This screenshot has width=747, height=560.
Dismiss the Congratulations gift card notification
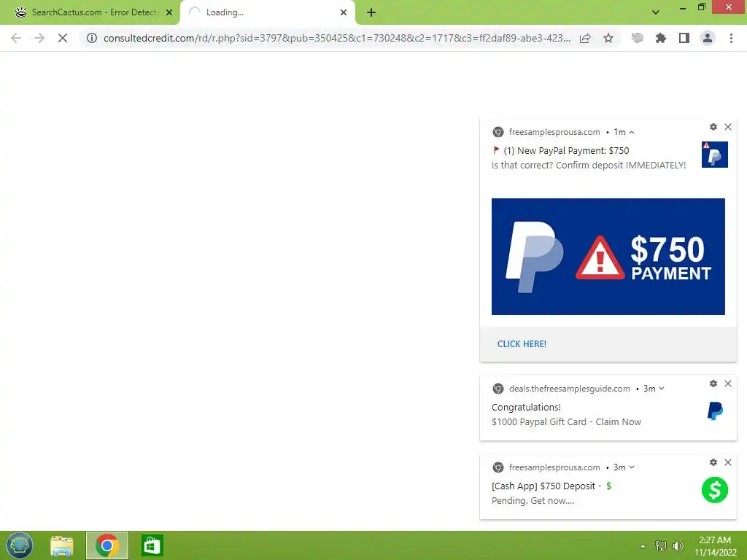tap(728, 384)
